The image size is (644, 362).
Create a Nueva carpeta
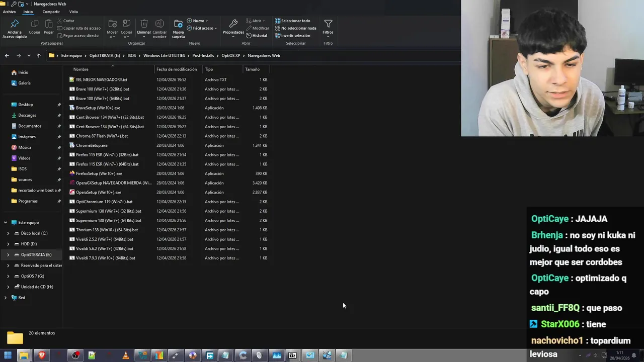[179, 29]
